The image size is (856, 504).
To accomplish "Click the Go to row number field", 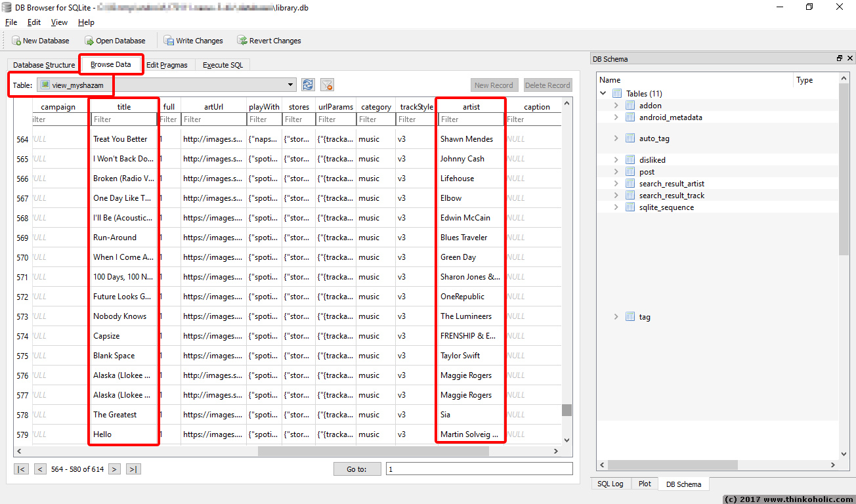I will coord(479,469).
